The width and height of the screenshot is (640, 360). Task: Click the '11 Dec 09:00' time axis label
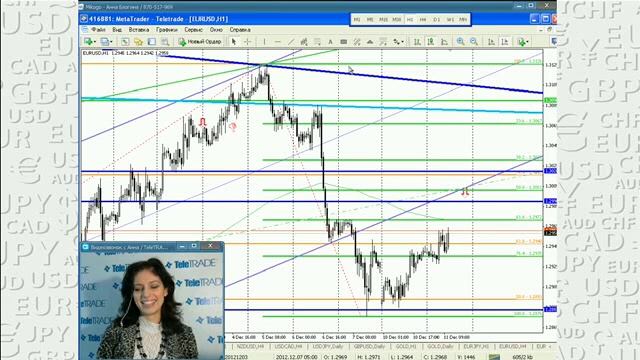pyautogui.click(x=457, y=338)
